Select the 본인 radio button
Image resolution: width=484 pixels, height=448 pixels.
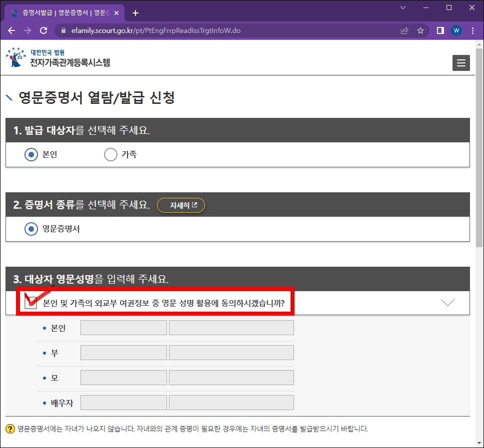point(30,154)
